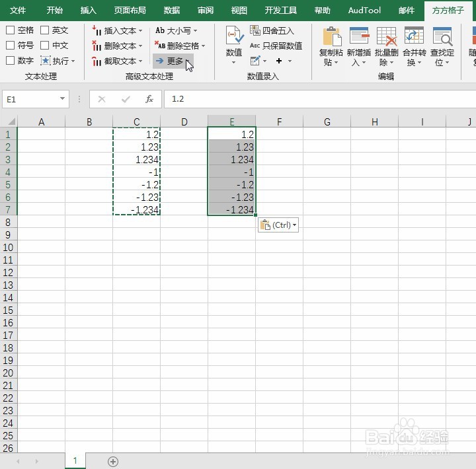Expand the 插入文本 dropdown arrow
Image resolution: width=476 pixels, height=469 pixels.
point(140,30)
